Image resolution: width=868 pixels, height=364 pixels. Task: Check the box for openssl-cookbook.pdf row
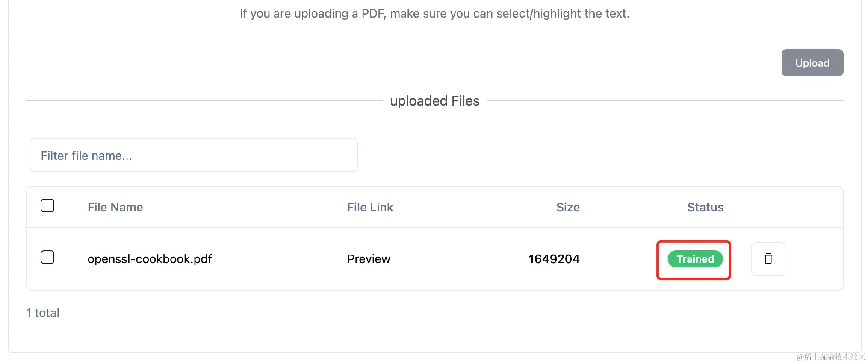point(47,257)
